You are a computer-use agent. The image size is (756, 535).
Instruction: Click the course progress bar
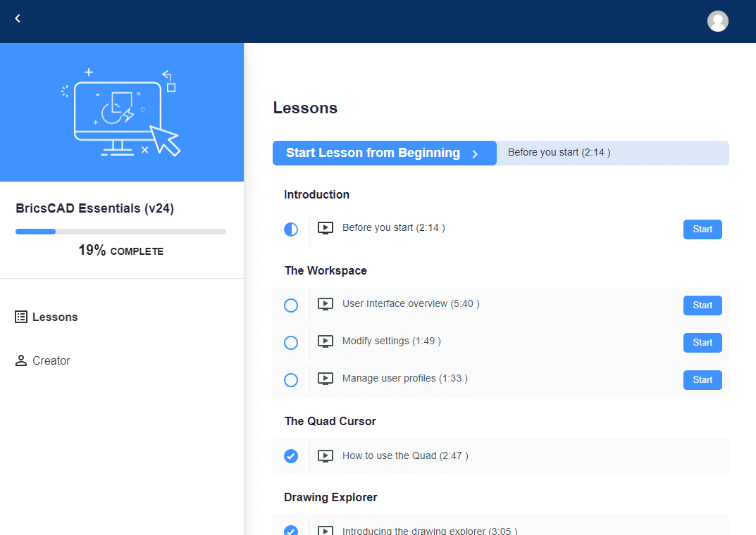pyautogui.click(x=120, y=232)
